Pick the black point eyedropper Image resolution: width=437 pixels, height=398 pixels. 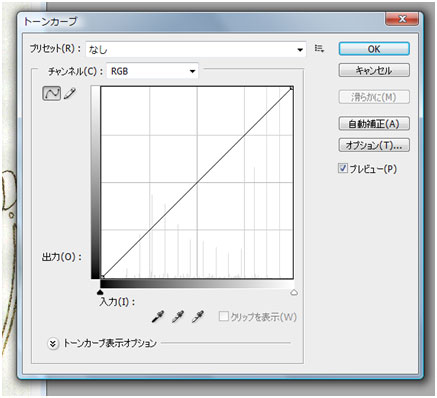tap(158, 316)
